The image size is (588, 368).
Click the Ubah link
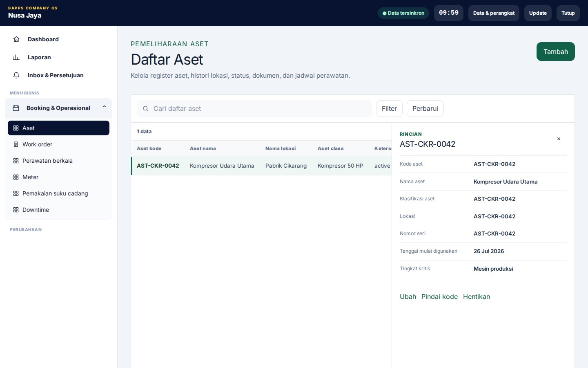click(408, 296)
